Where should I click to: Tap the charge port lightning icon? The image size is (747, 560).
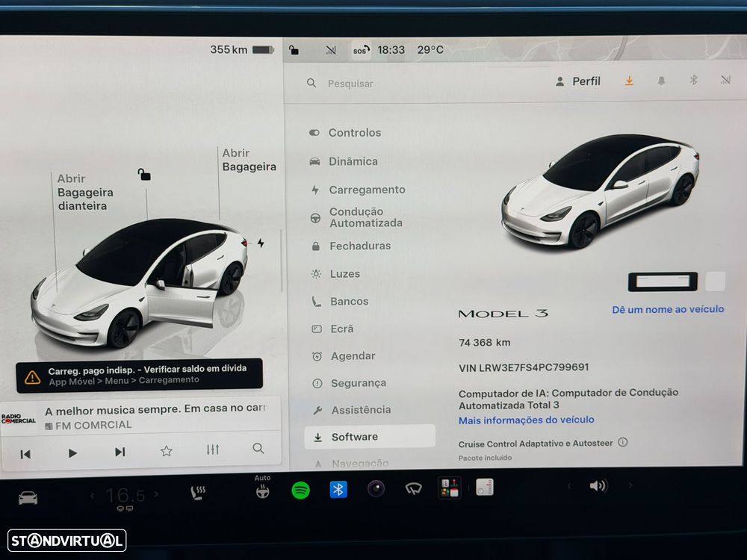(x=261, y=243)
